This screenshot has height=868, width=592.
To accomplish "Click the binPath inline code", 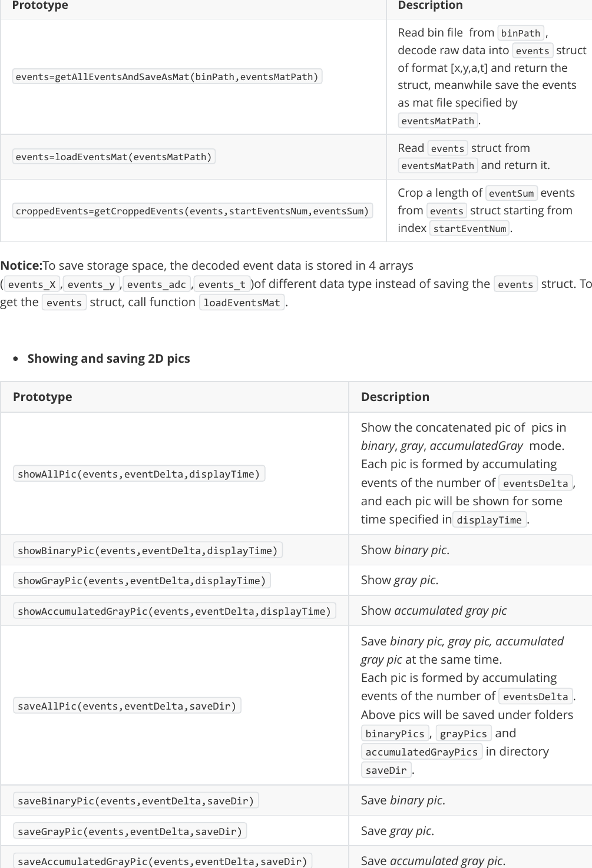I will tap(520, 33).
